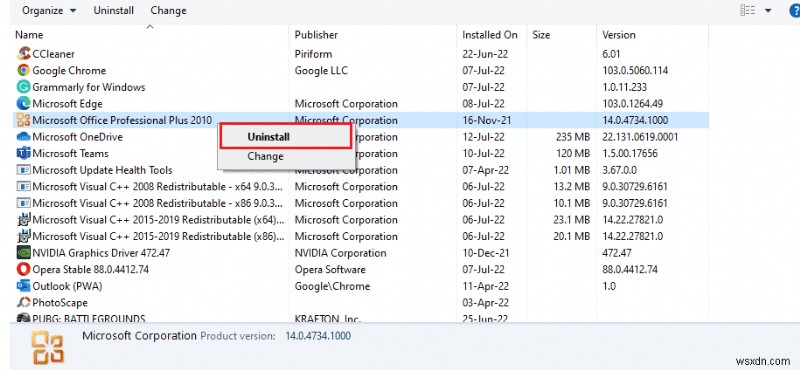Select Visual C++ 2008 Redistributable x64 entry
The height and width of the screenshot is (370, 800).
[x=158, y=187]
